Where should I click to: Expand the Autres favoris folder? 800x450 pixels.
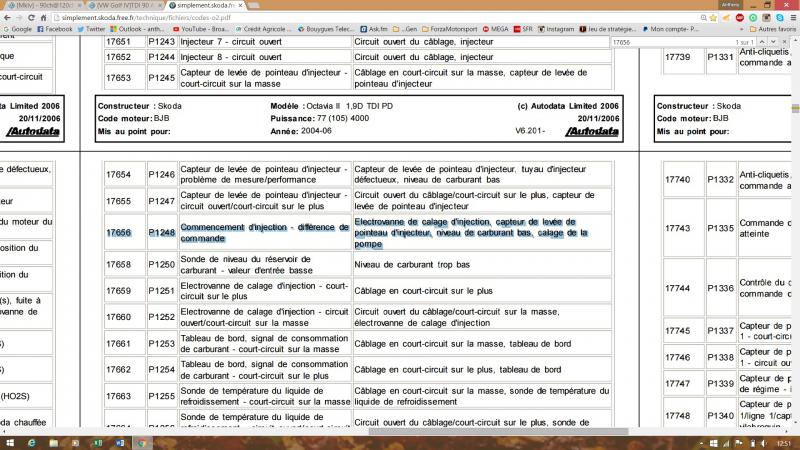(771, 29)
